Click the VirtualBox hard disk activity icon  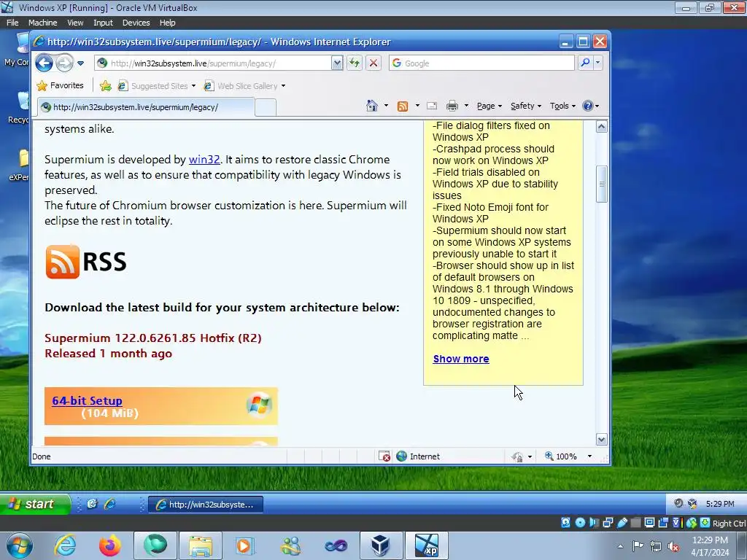tap(565, 522)
